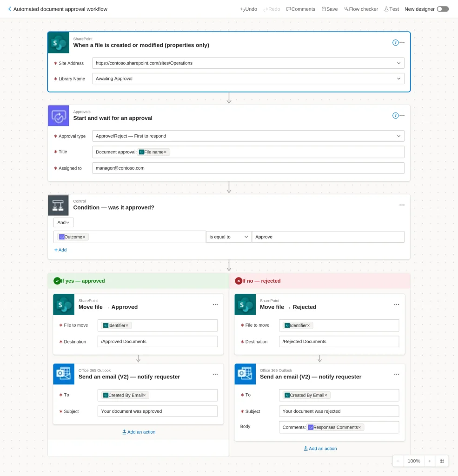Viewport: 458px width, 476px height.
Task: Open Comments from the toolbar
Action: click(x=301, y=9)
